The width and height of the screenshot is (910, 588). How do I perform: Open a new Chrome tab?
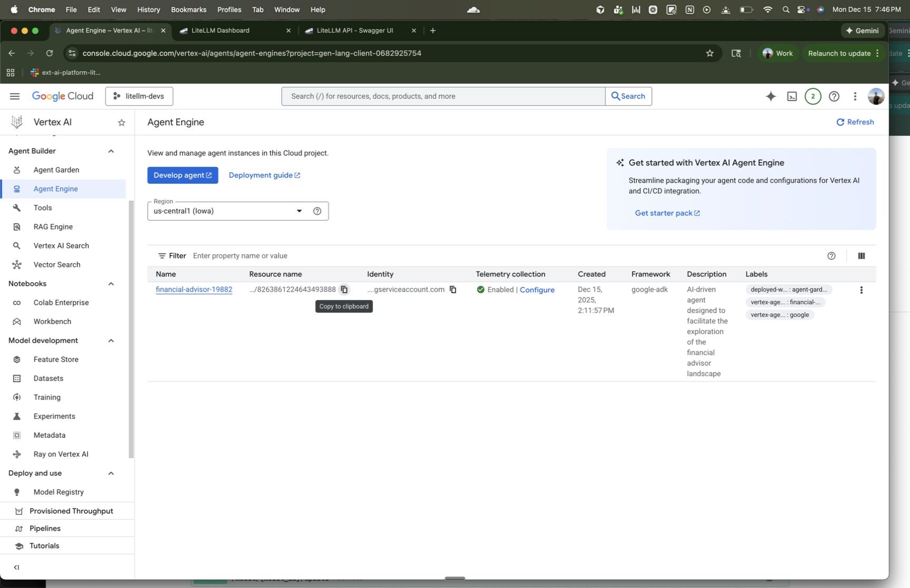433,31
